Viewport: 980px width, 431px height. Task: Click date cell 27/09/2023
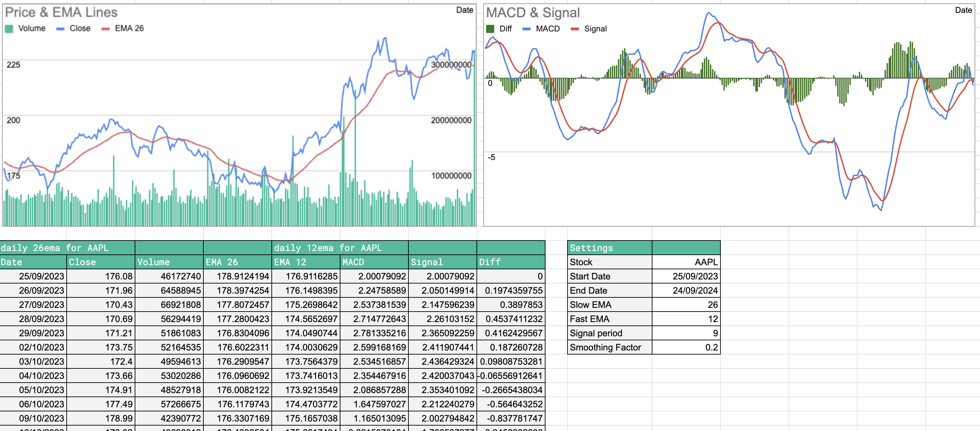pyautogui.click(x=33, y=305)
